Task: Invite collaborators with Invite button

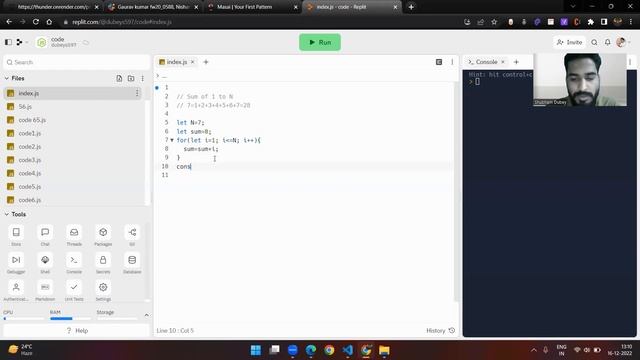Action: tap(569, 42)
